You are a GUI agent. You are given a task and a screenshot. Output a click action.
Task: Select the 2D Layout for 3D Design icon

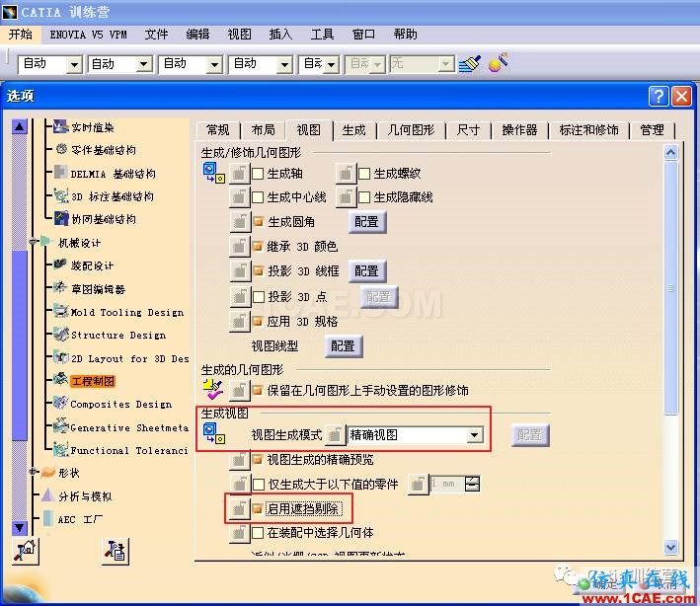60,357
